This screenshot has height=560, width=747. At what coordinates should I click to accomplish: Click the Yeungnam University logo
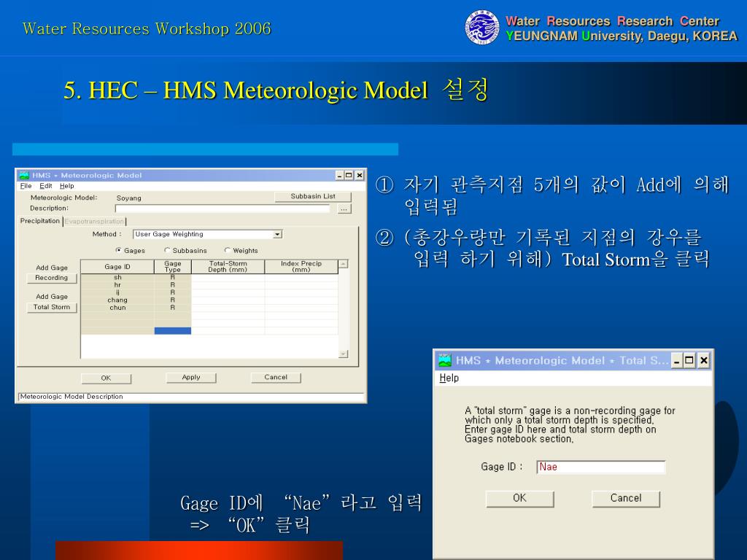tap(482, 27)
